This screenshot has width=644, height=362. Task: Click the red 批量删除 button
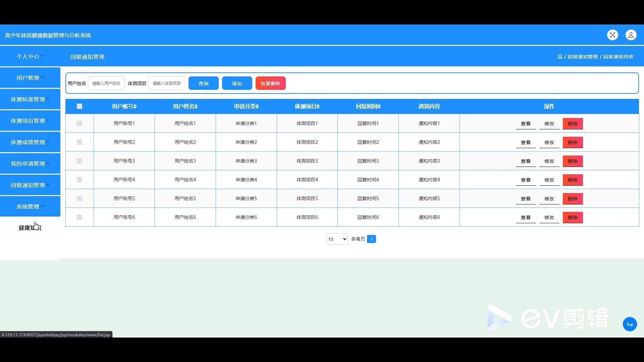pos(270,83)
